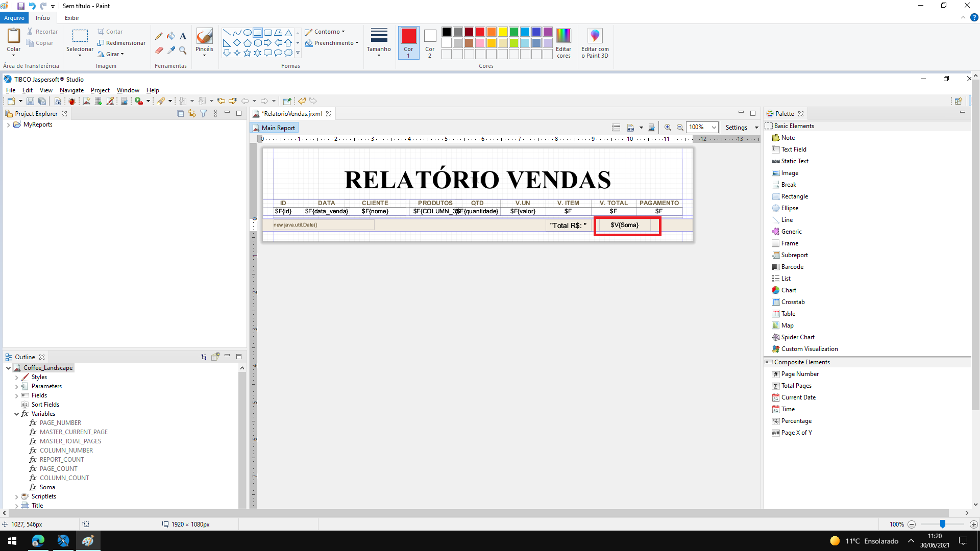This screenshot has height=551, width=980.
Task: Click Paint zoom in plus button
Action: click(973, 524)
